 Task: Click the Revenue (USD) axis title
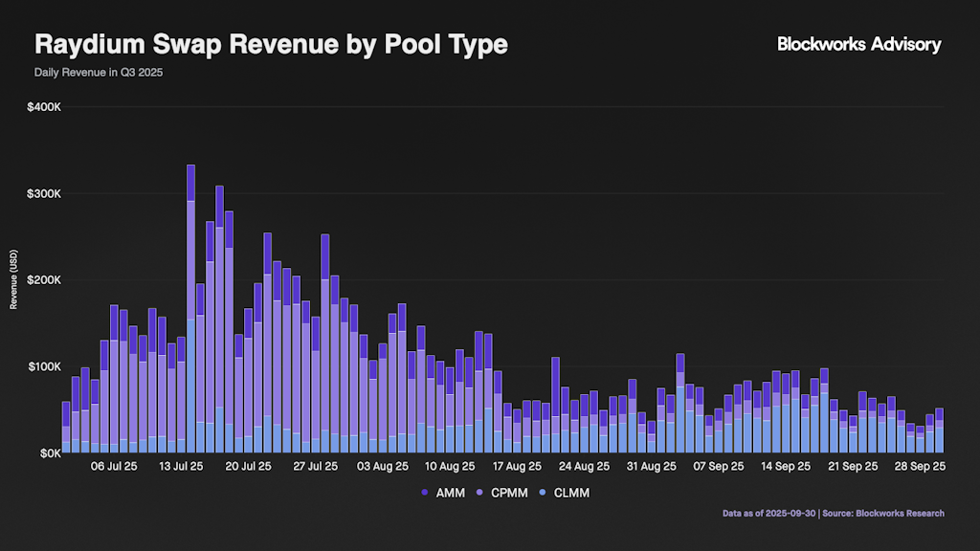click(14, 279)
